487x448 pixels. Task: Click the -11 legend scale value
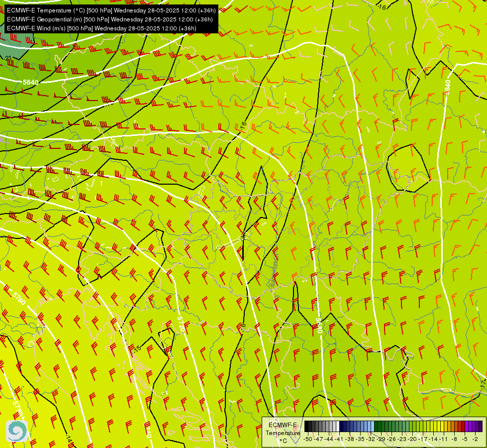click(444, 439)
